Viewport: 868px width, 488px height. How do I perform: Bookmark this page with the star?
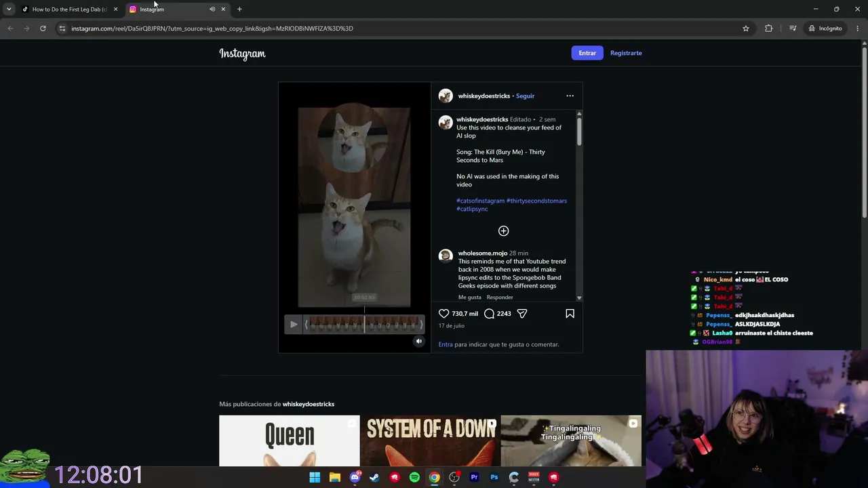[746, 28]
